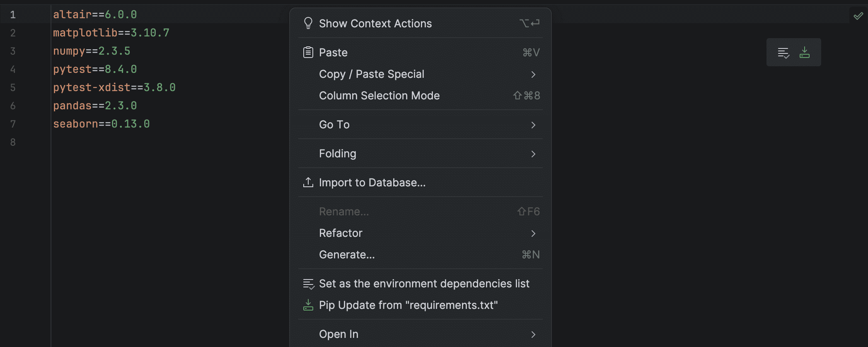Click line number 5 in the gutter

13,87
